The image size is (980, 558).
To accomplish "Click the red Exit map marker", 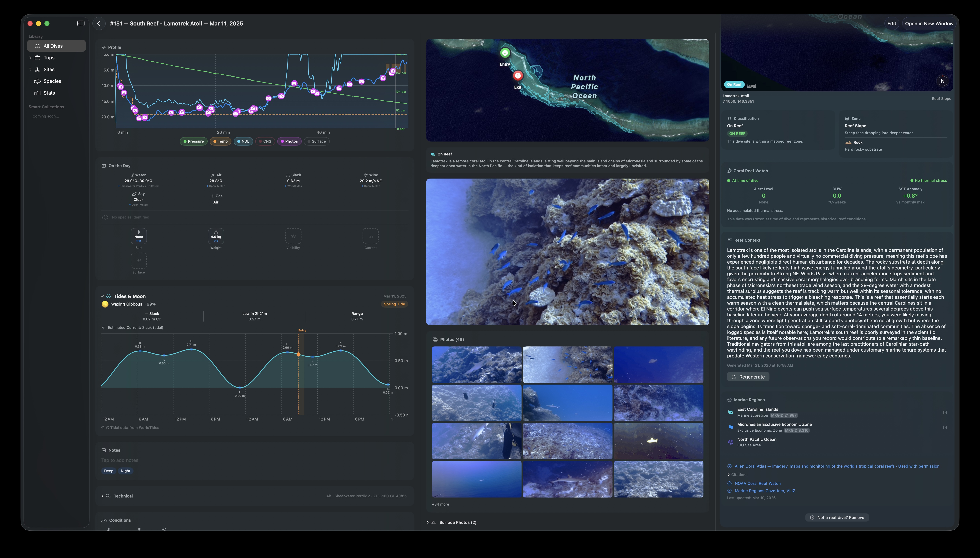I will (518, 76).
